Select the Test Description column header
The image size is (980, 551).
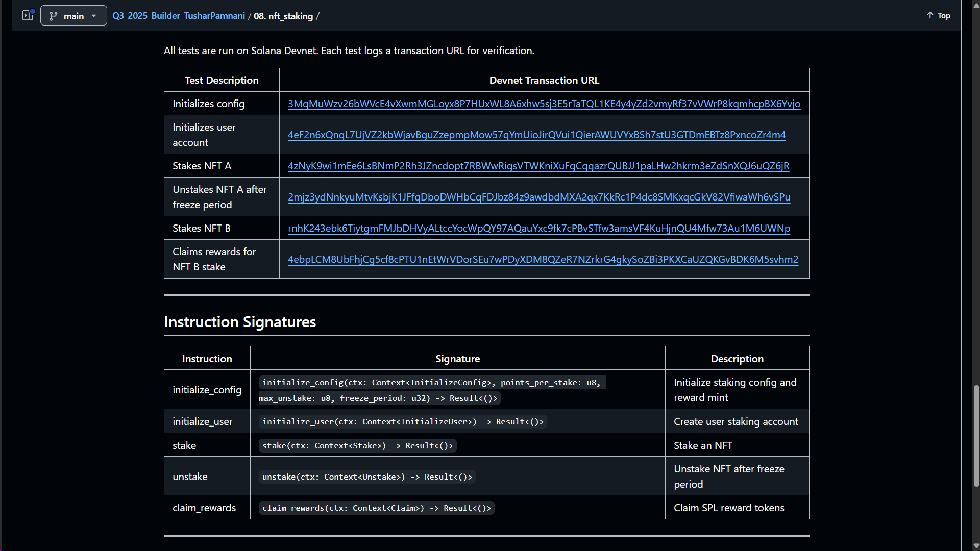pyautogui.click(x=222, y=80)
